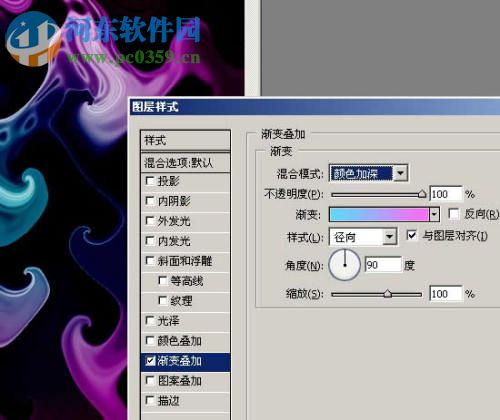500x420 pixels.
Task: Click the 缩放 value field
Action: tap(446, 294)
